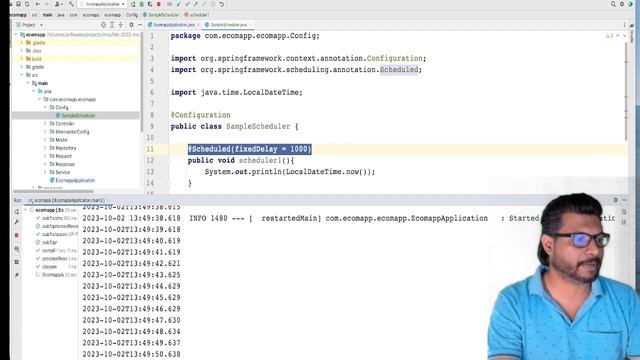Click the highlighted @Scheduled(fixedDelay = 1000) line

(x=249, y=149)
